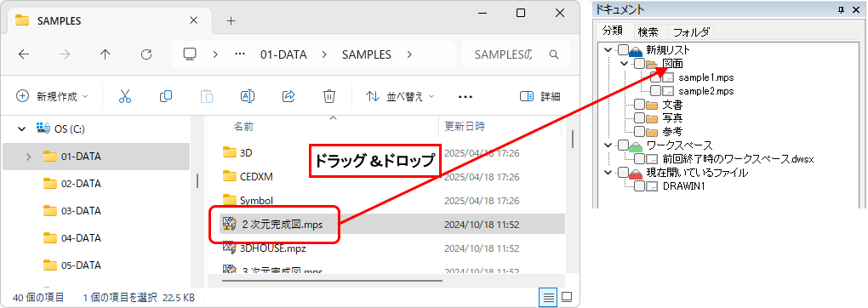Click the file list vertical scrollbar
Image resolution: width=868 pixels, height=308 pixels.
(x=573, y=139)
